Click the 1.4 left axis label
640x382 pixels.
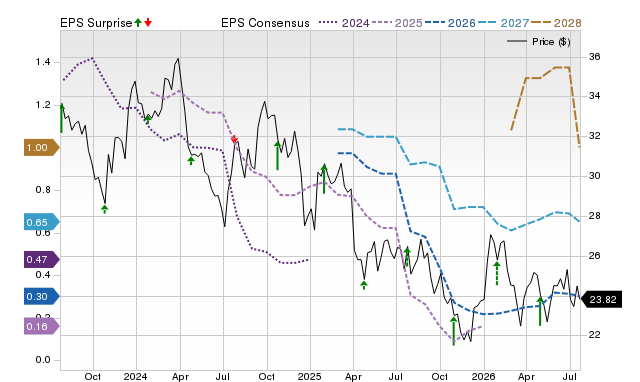(43, 62)
